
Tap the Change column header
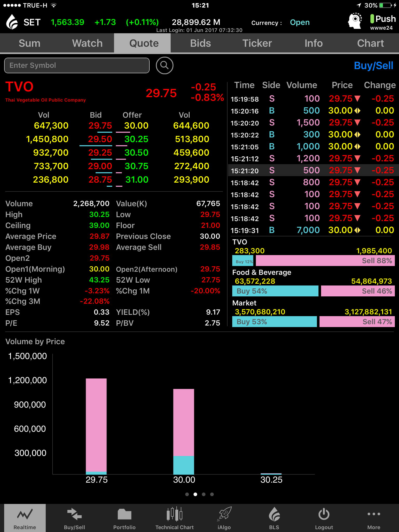click(x=380, y=85)
